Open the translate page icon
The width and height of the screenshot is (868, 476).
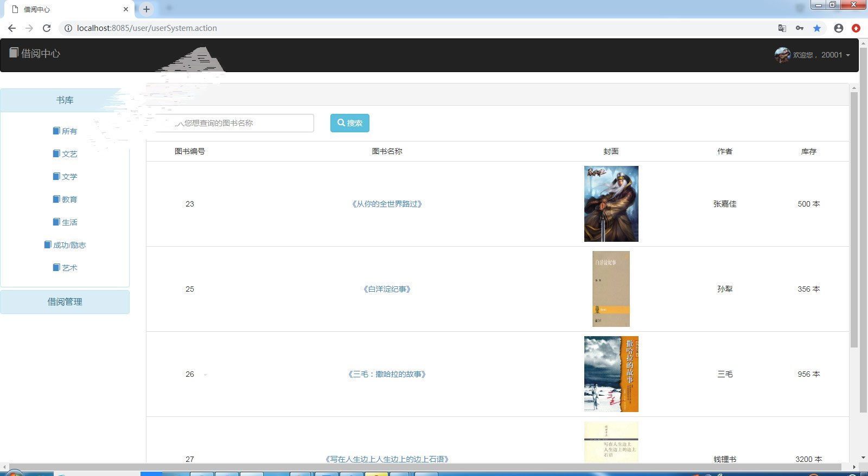pyautogui.click(x=782, y=28)
